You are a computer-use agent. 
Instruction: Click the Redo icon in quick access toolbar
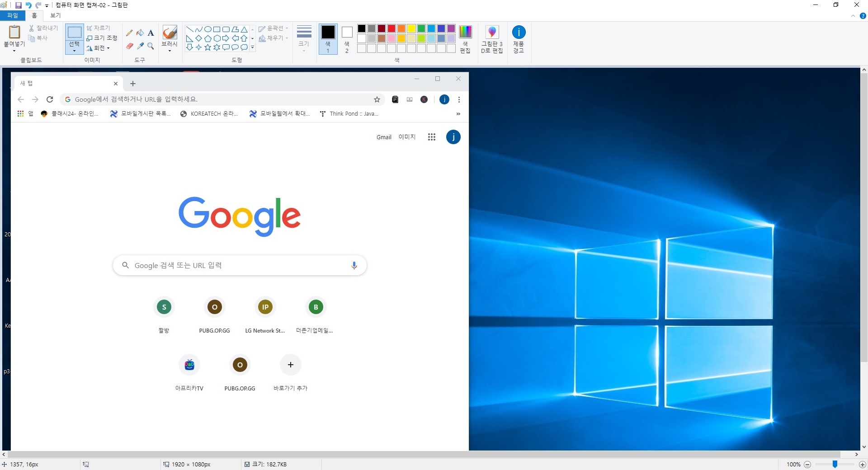38,5
